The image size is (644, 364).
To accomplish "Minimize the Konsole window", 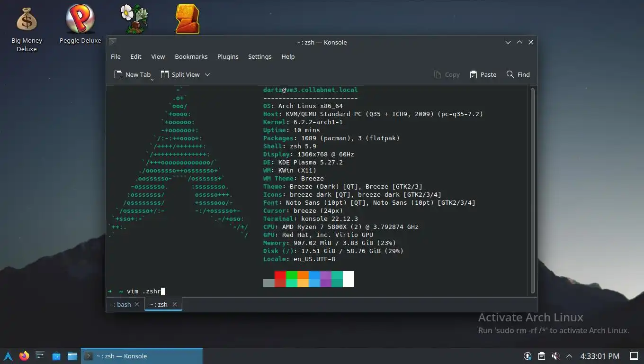I will (x=508, y=42).
